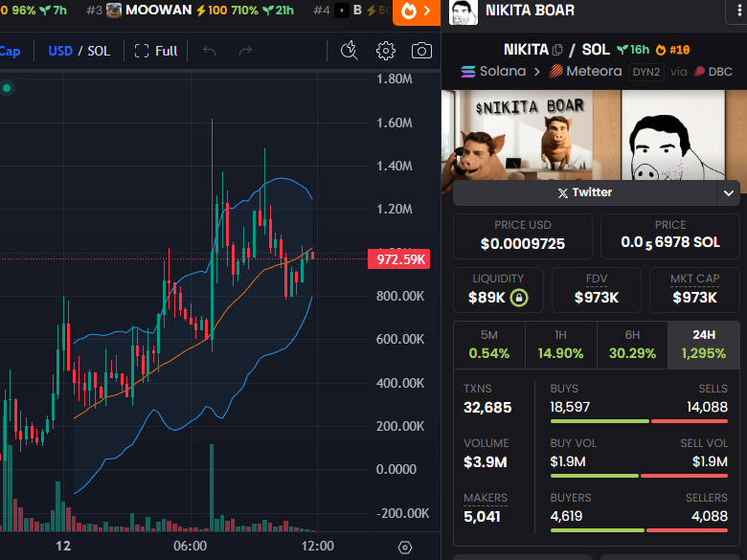This screenshot has height=560, width=747.
Task: Open the three-dot more options menu
Action: coord(739,11)
